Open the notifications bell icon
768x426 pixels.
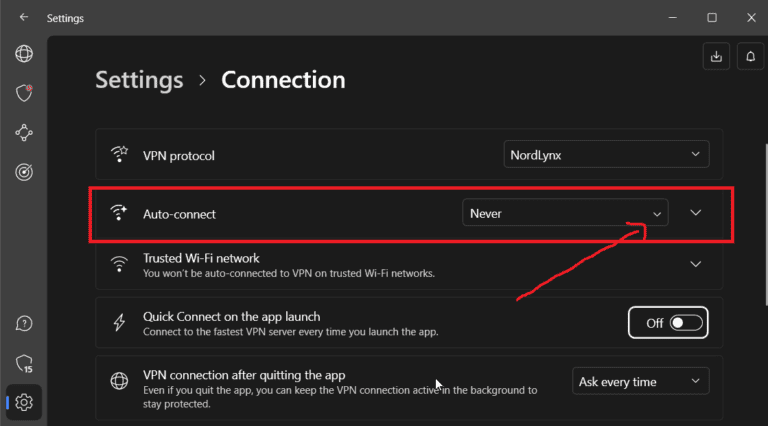tap(750, 57)
